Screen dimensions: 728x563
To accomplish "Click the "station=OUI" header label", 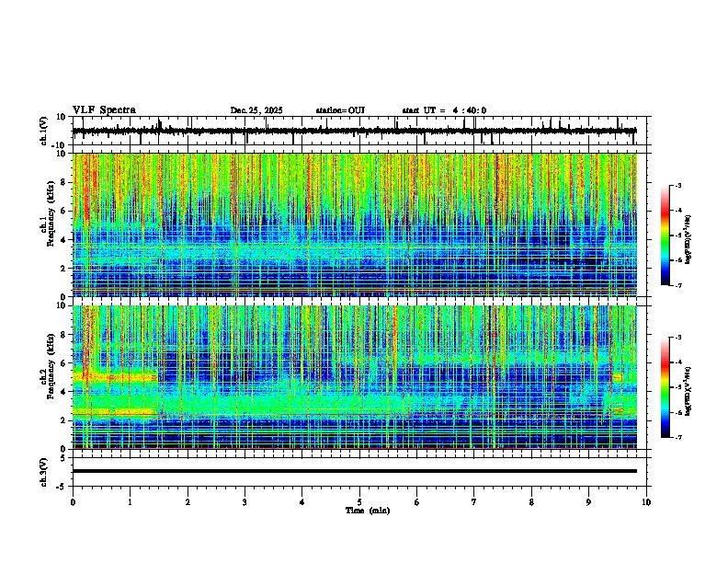I will click(340, 110).
